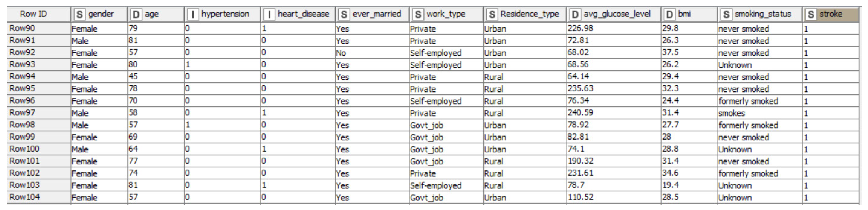Select the Row97 row header

pos(22,113)
